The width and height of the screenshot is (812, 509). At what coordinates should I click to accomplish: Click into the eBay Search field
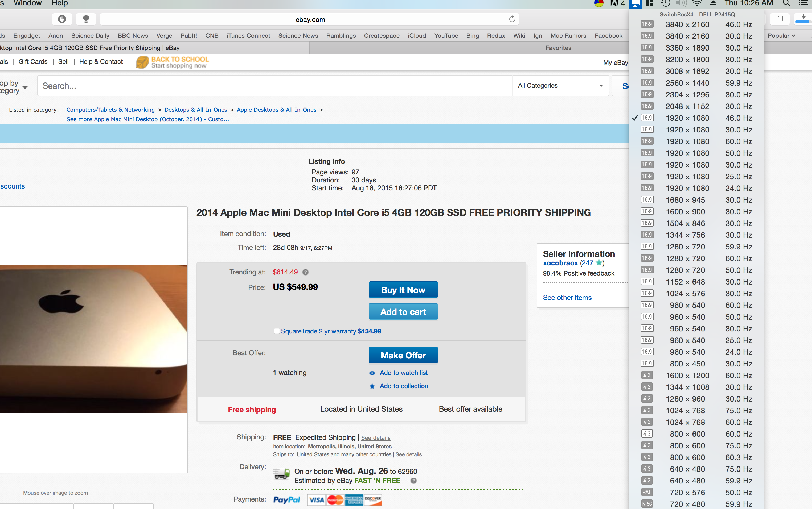(x=274, y=86)
